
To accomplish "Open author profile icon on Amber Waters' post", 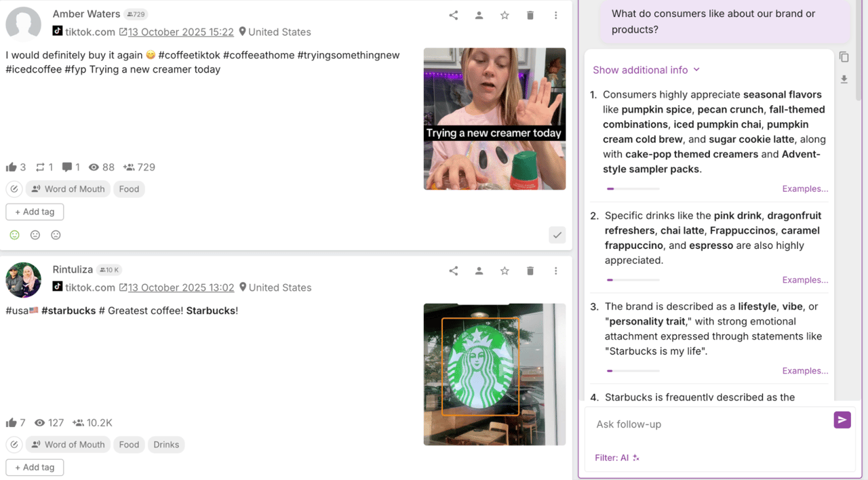I will tap(479, 16).
